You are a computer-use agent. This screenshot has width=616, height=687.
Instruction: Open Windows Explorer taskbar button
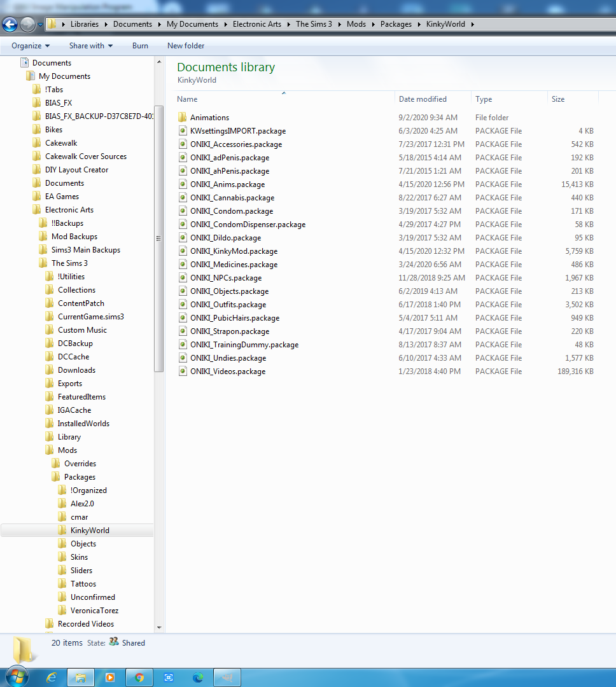(81, 677)
